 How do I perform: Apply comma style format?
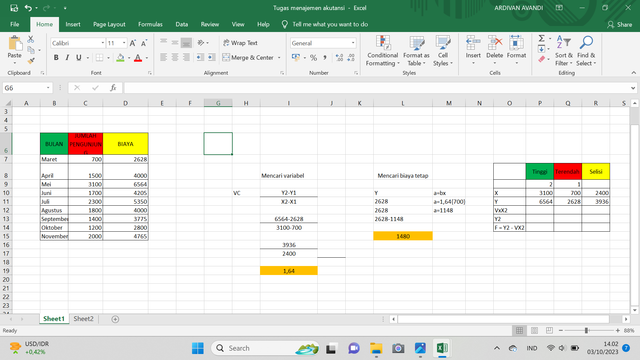coord(325,58)
